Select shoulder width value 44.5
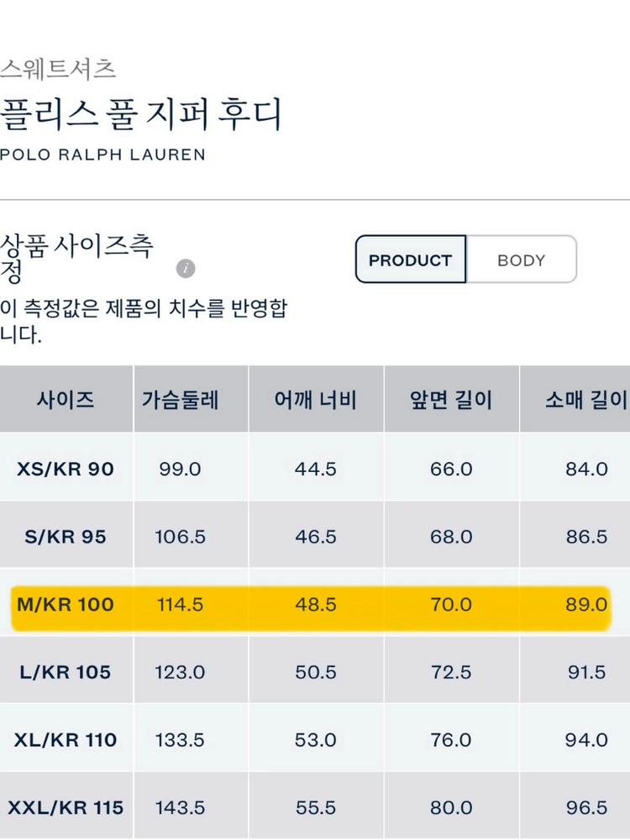The height and width of the screenshot is (840, 630). (x=316, y=469)
